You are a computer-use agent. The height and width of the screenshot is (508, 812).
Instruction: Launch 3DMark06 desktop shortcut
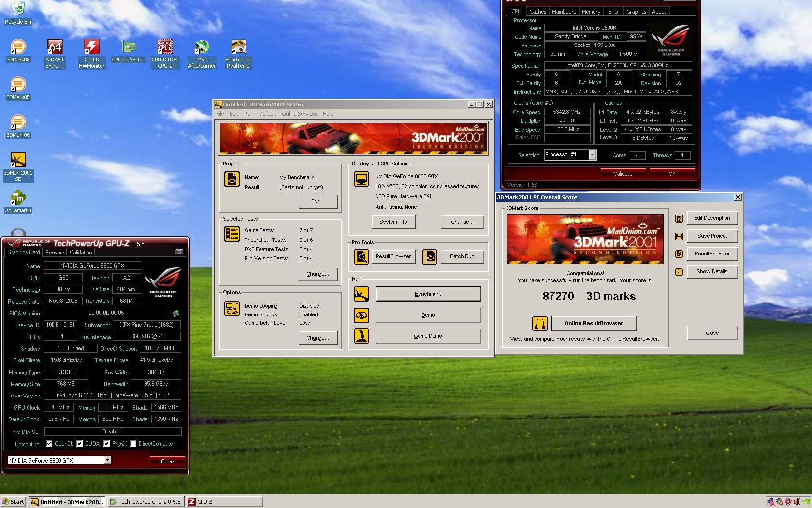pos(18,126)
